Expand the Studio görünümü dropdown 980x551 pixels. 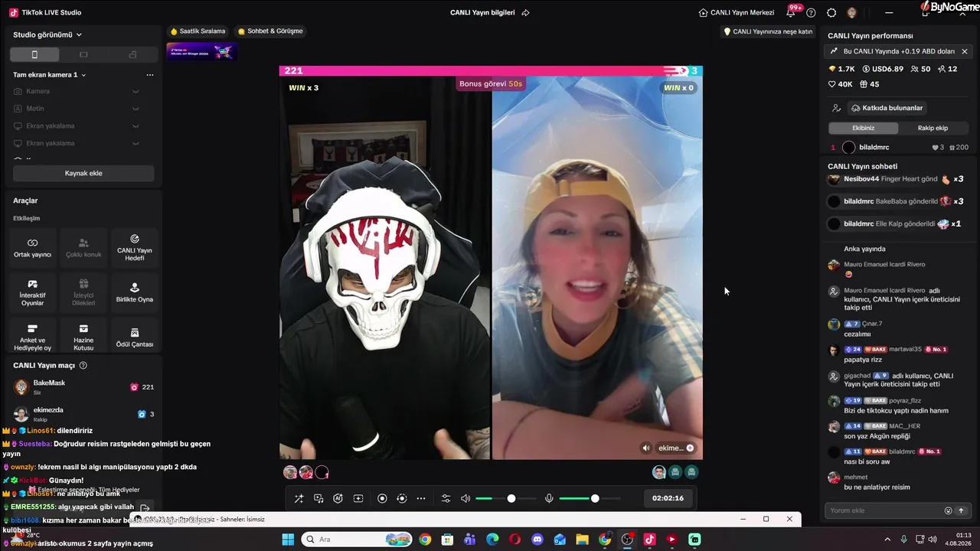(47, 34)
